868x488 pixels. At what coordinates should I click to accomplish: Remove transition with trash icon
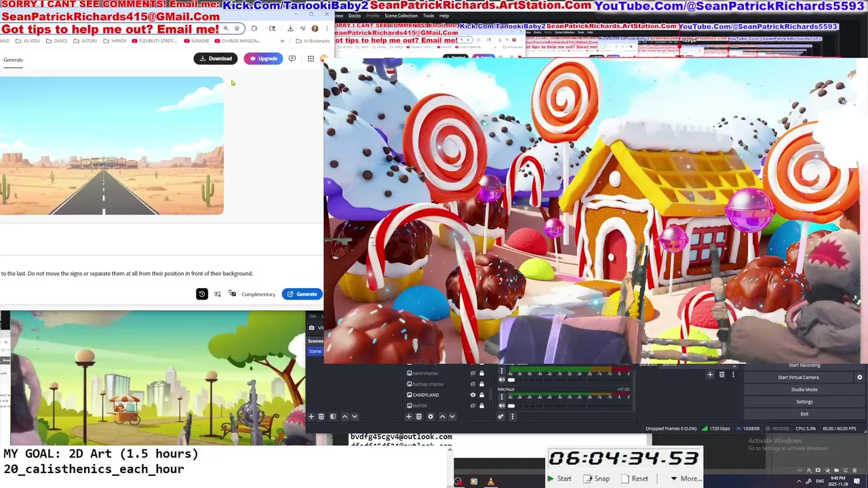[x=722, y=374]
